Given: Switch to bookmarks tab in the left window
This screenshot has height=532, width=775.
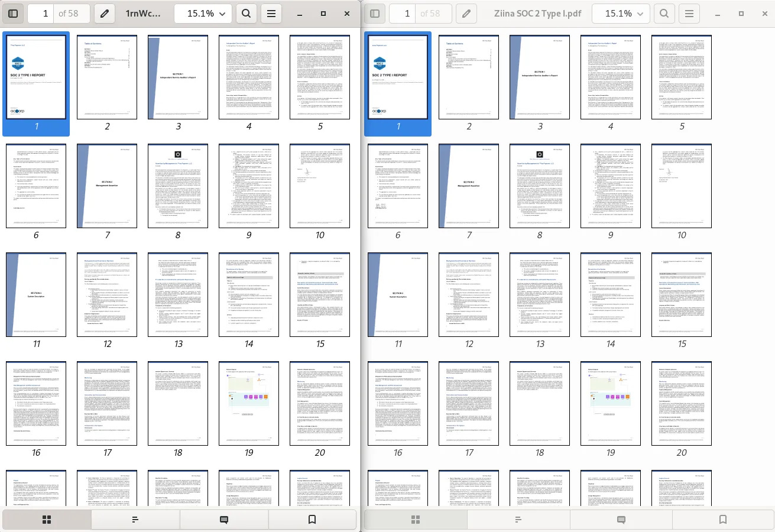Looking at the screenshot, I should (312, 520).
